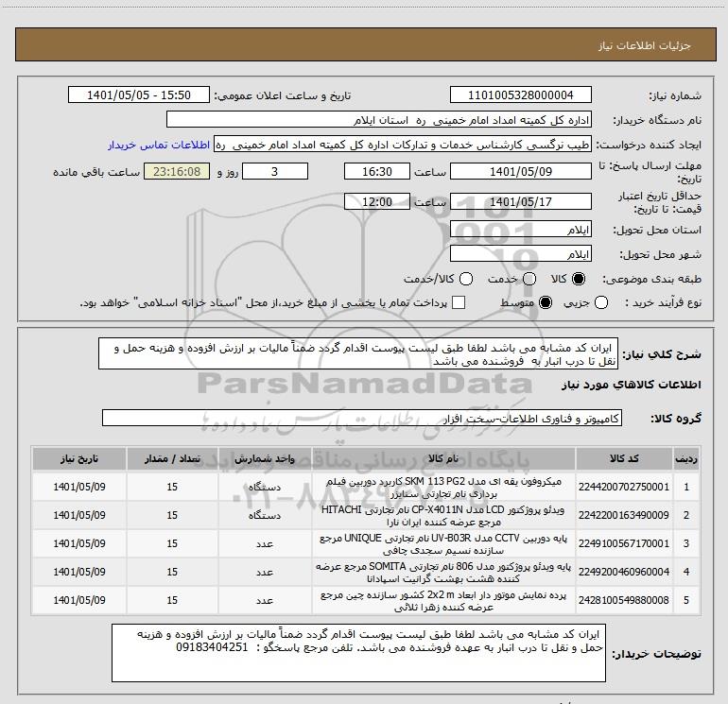Click product code 2244200702750001

(624, 487)
